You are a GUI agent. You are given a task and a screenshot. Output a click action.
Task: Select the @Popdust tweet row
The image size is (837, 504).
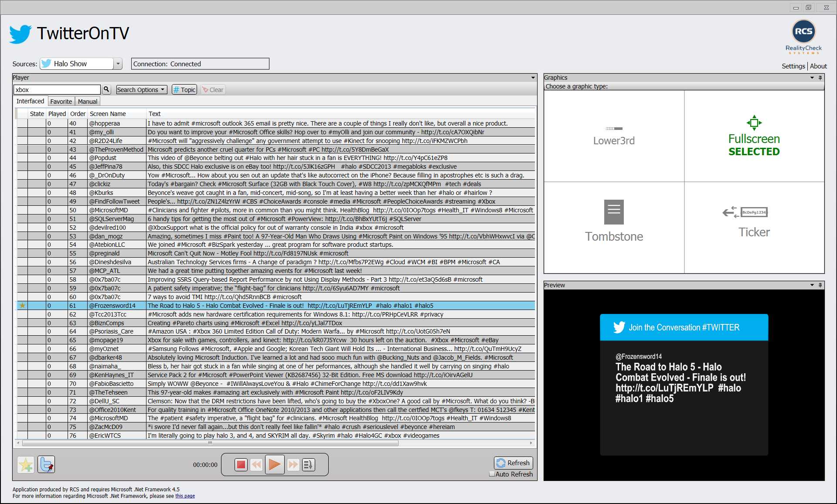[276, 158]
